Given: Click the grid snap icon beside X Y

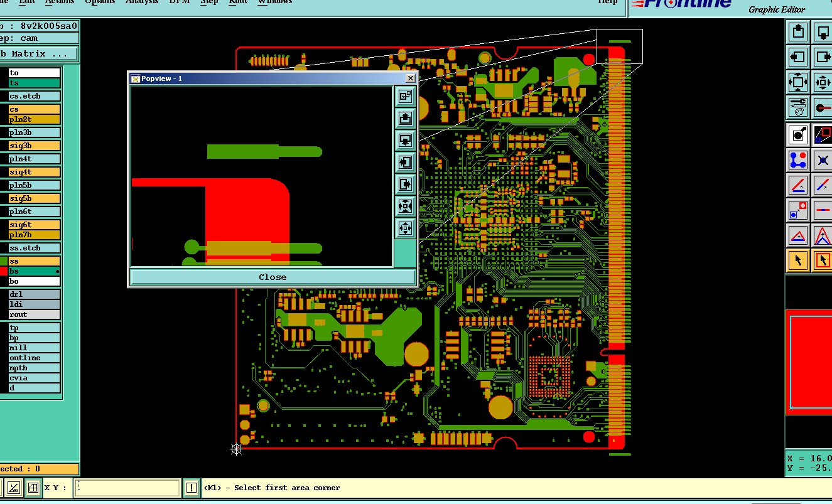Looking at the screenshot, I should pos(33,488).
